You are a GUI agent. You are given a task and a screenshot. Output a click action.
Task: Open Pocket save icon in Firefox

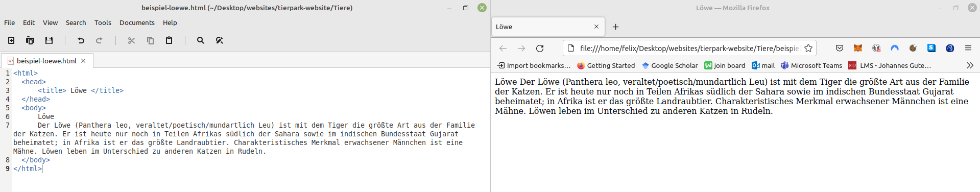(839, 48)
